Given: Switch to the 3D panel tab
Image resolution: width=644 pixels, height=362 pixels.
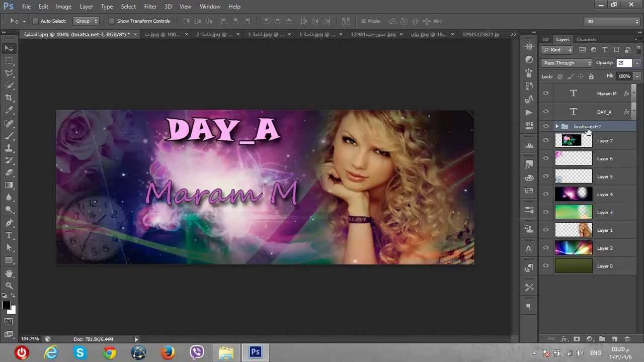Looking at the screenshot, I should click(x=545, y=39).
